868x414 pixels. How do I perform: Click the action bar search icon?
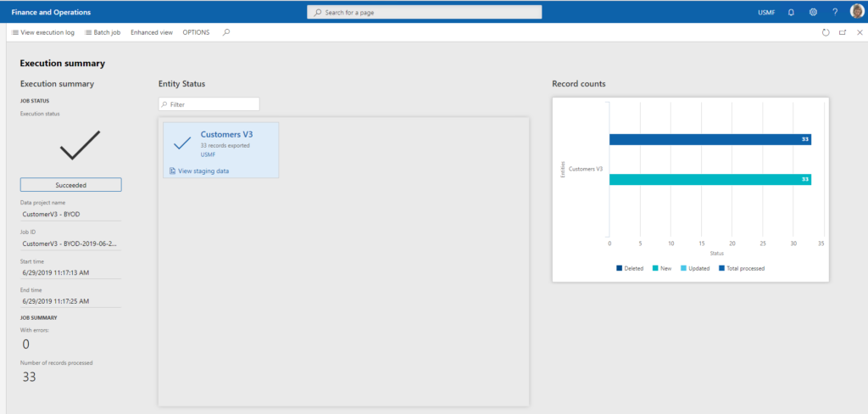[225, 33]
